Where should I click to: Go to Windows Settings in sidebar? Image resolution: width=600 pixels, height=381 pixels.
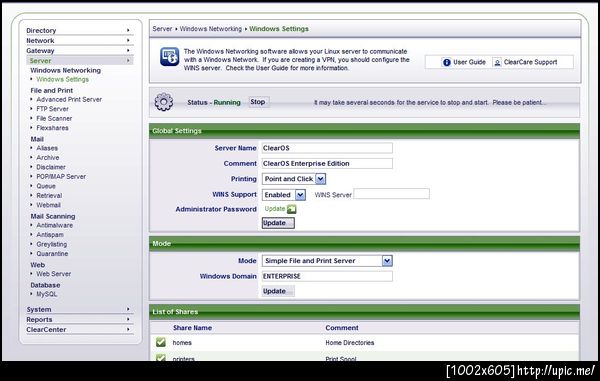(63, 79)
